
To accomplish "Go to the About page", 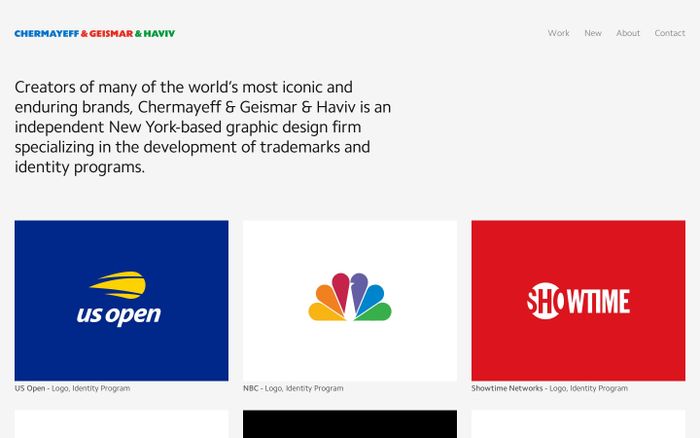I will coord(628,33).
